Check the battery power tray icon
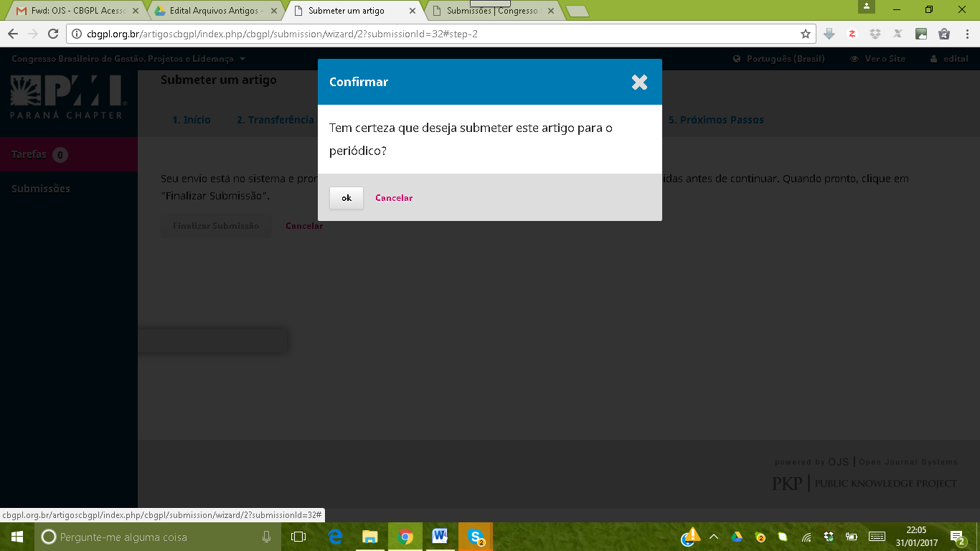This screenshot has width=980, height=551. (x=852, y=537)
